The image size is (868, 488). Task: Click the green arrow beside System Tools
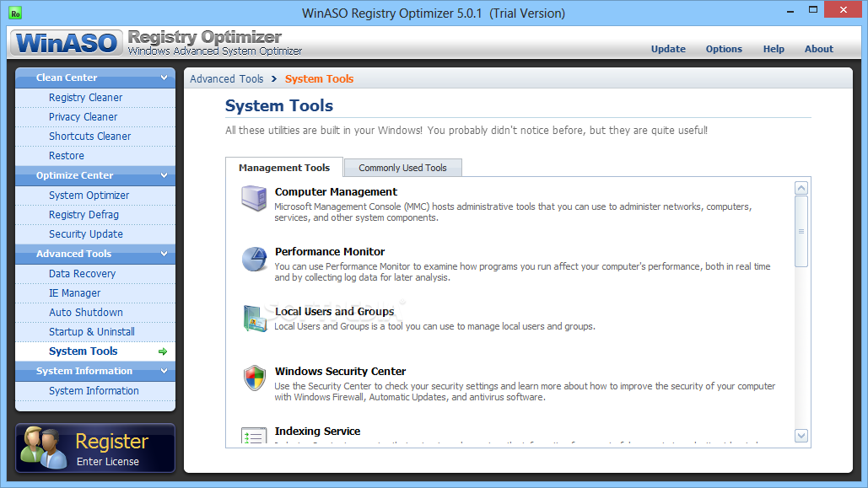tap(163, 351)
